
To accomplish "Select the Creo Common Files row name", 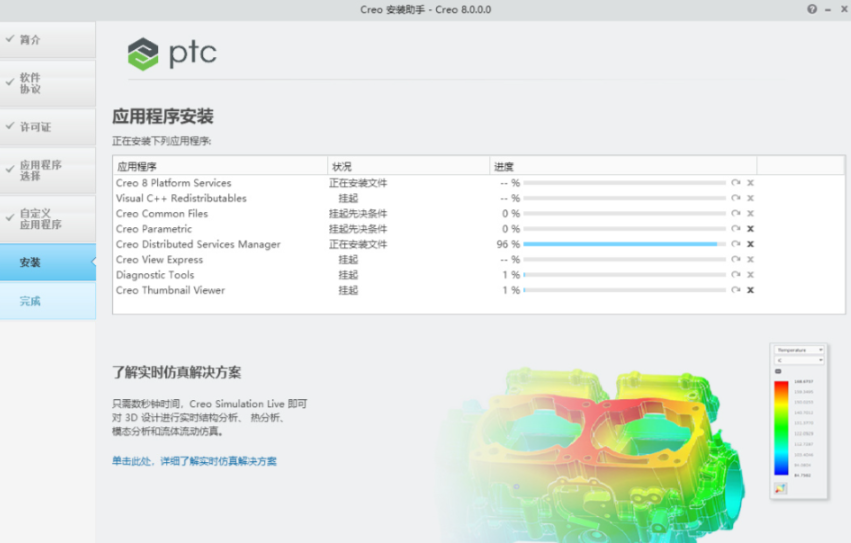I will 162,213.
